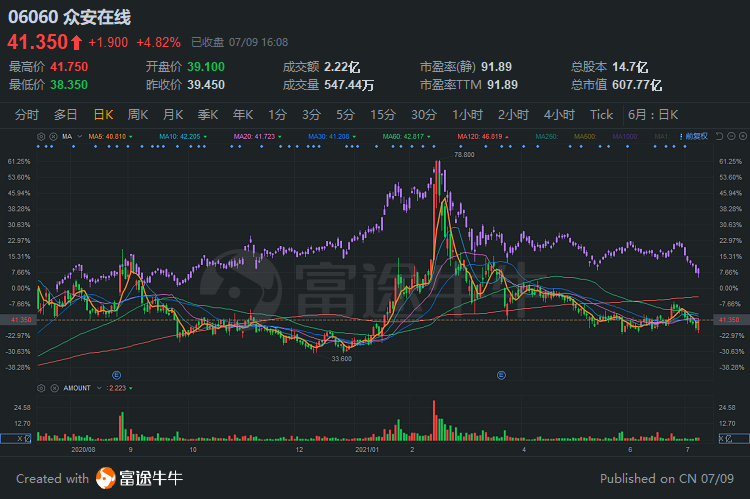
Task: Open MA20 line dropdown arrow
Action: click(280, 137)
